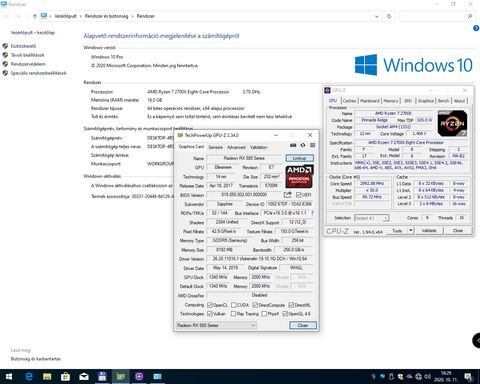Screen dimensions: 480x384
Task: Switch to the CPU-Z Memory tab
Action: pos(390,101)
